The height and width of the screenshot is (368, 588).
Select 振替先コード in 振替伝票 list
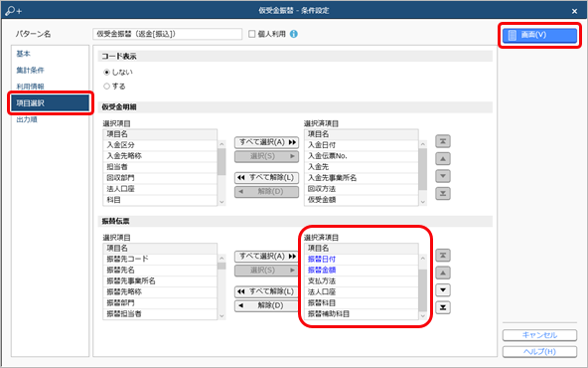160,260
